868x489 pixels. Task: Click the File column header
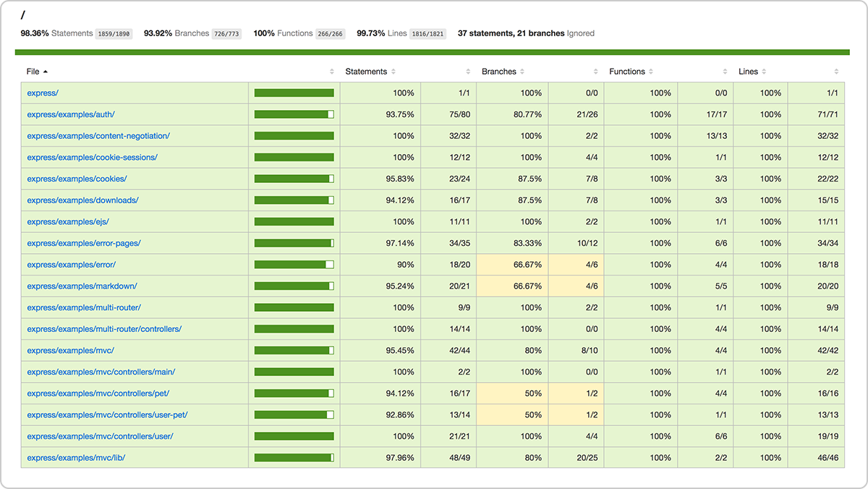33,71
